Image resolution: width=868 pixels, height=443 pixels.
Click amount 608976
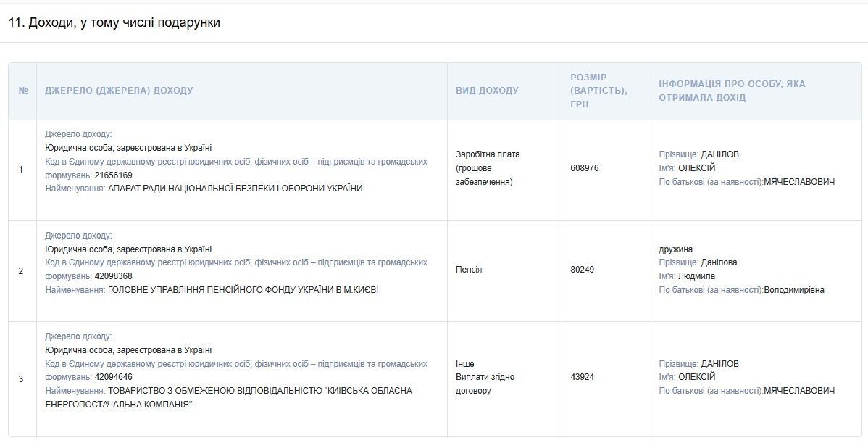[x=585, y=168]
